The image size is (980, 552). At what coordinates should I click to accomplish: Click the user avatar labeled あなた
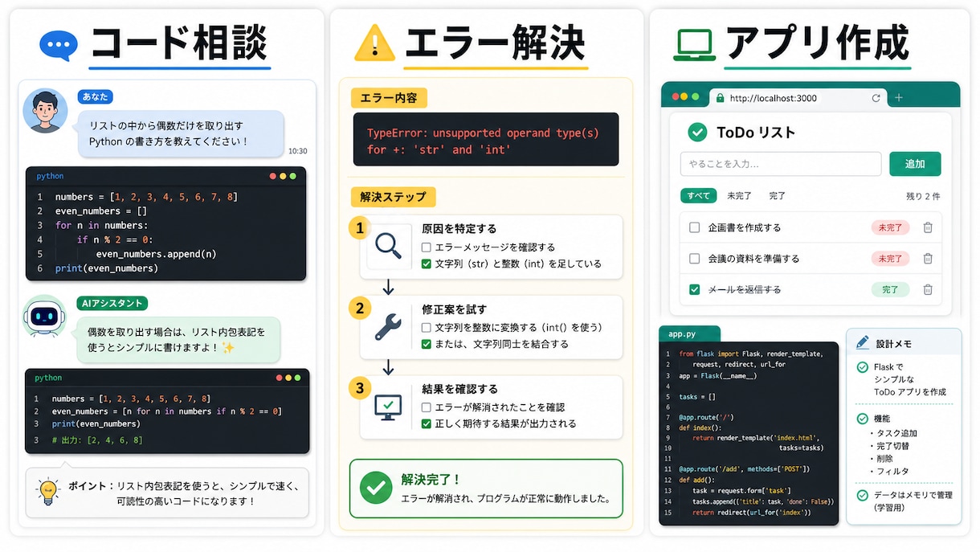point(44,111)
